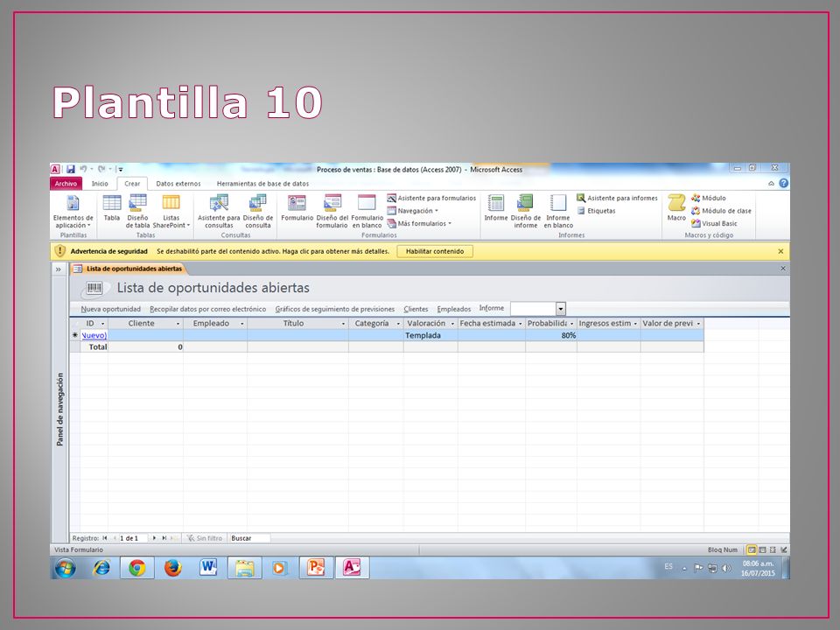Click the volume icon in system tray
The image size is (840, 630).
(726, 569)
